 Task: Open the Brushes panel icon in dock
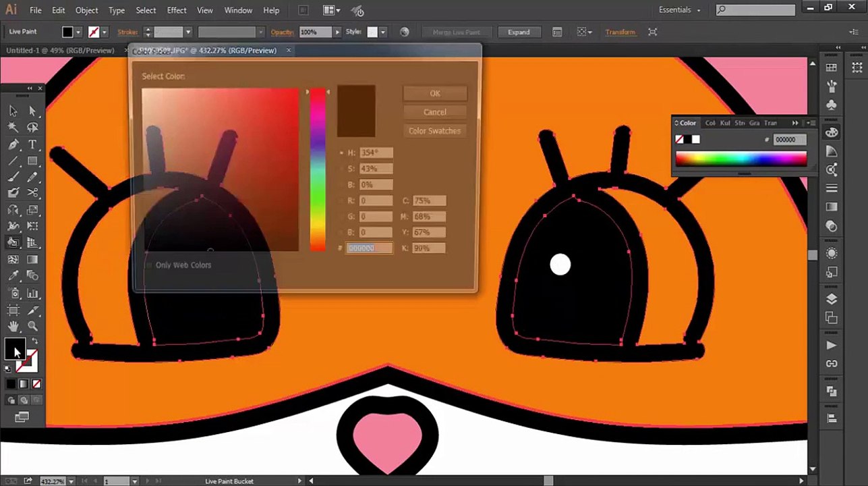tap(832, 86)
